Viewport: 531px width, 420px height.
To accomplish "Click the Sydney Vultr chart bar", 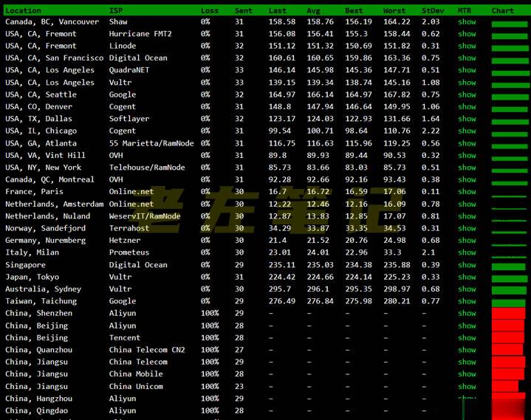I will [x=509, y=290].
